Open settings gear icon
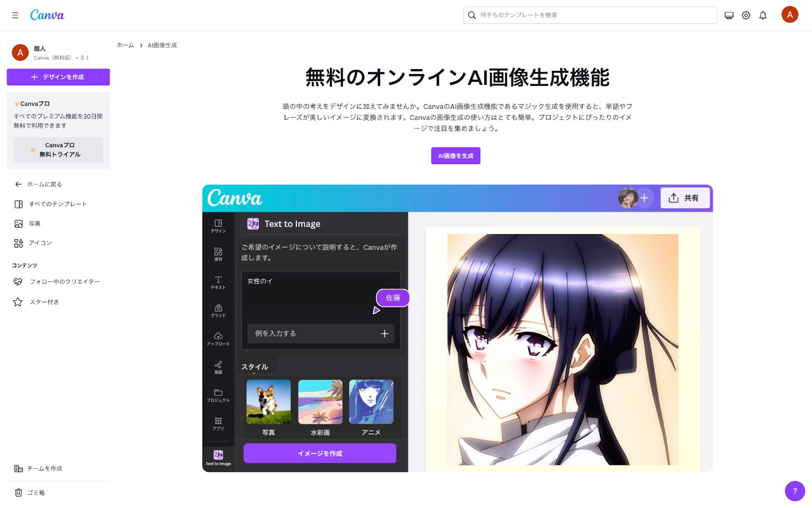Viewport: 812px width, 508px height. [x=746, y=15]
